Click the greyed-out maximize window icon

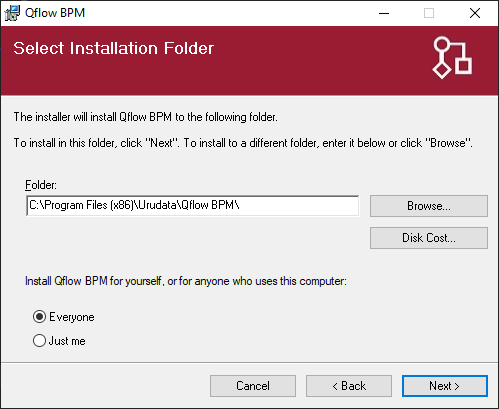pos(429,13)
